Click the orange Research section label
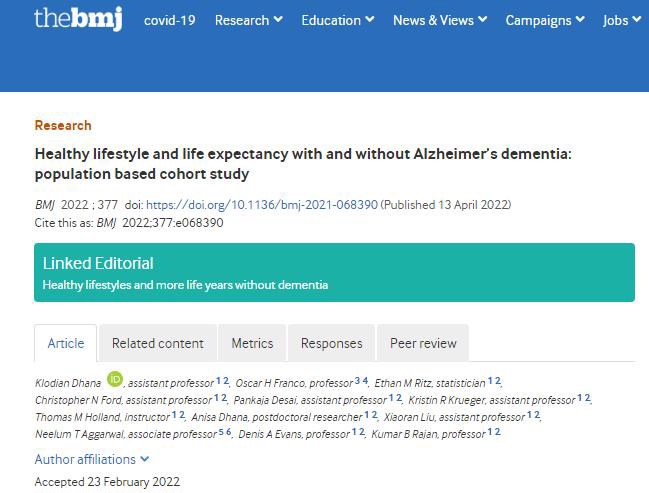The width and height of the screenshot is (649, 493). [63, 125]
